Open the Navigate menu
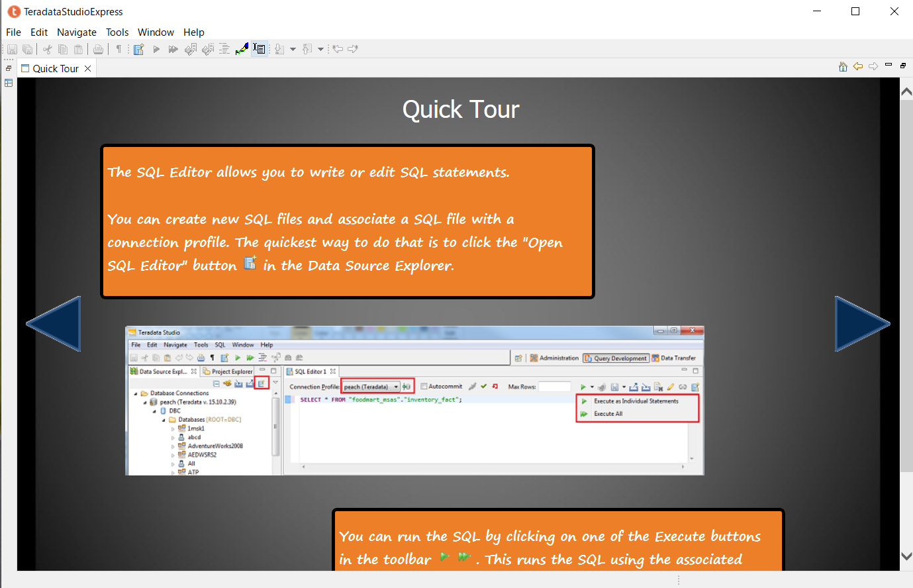The width and height of the screenshot is (913, 588). point(76,32)
